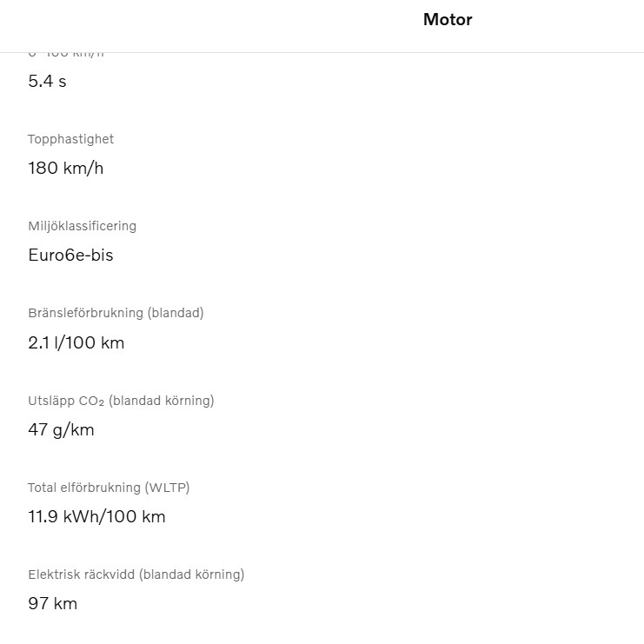Click the 2.1 l/100 km value
Viewport: 644px width, 644px height.
(x=76, y=342)
